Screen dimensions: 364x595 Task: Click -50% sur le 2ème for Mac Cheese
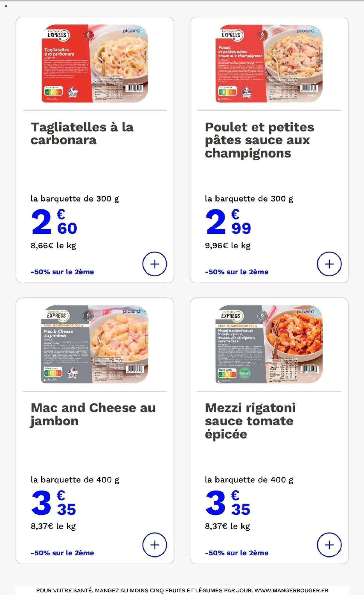point(62,553)
